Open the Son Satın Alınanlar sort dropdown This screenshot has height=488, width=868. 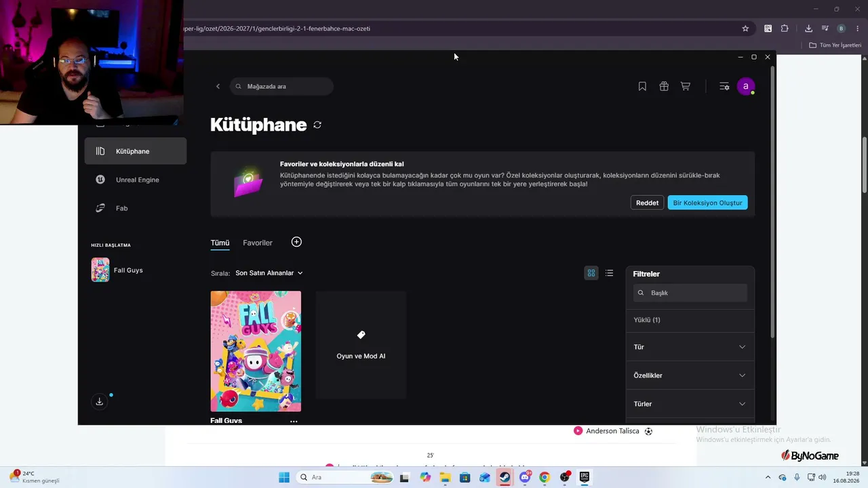coord(269,273)
